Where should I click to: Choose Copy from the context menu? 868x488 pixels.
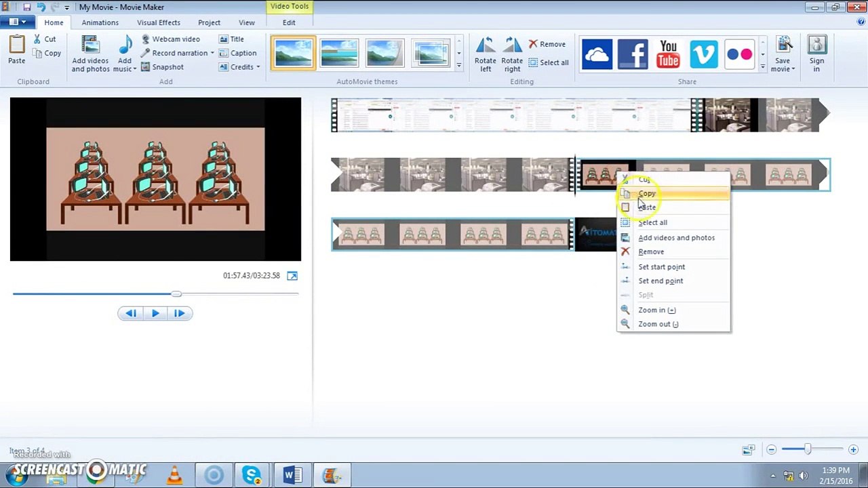pyautogui.click(x=673, y=194)
